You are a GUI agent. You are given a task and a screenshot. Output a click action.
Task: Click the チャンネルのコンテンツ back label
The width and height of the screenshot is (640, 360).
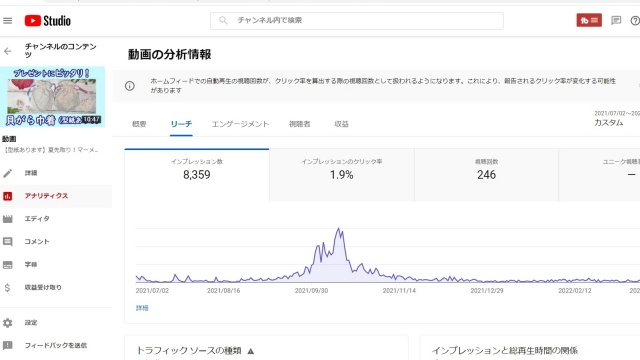click(x=60, y=51)
